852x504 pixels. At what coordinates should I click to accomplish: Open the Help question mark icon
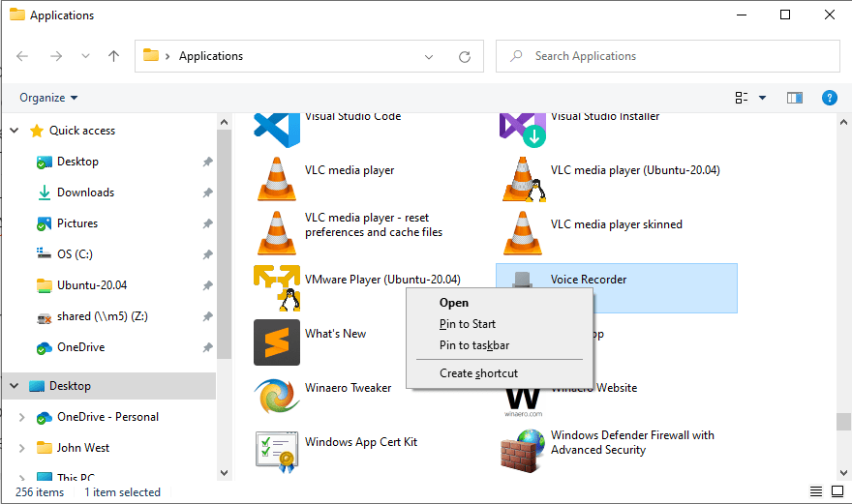click(829, 98)
